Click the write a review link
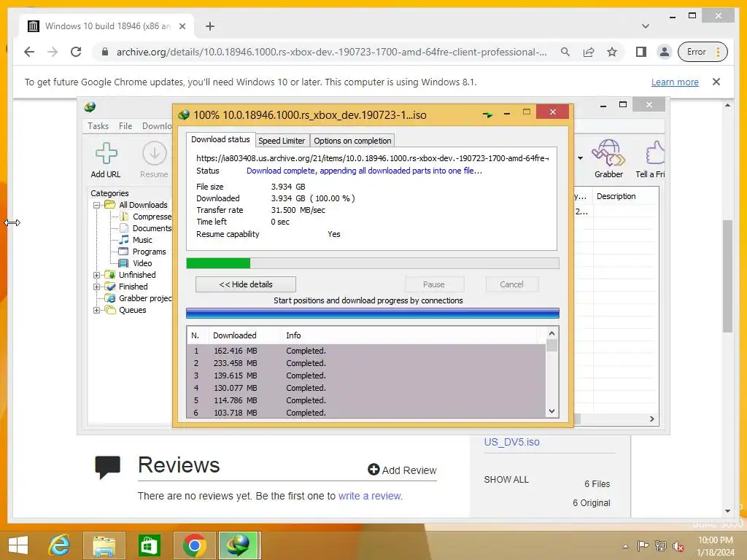Image resolution: width=747 pixels, height=560 pixels. pyautogui.click(x=370, y=496)
